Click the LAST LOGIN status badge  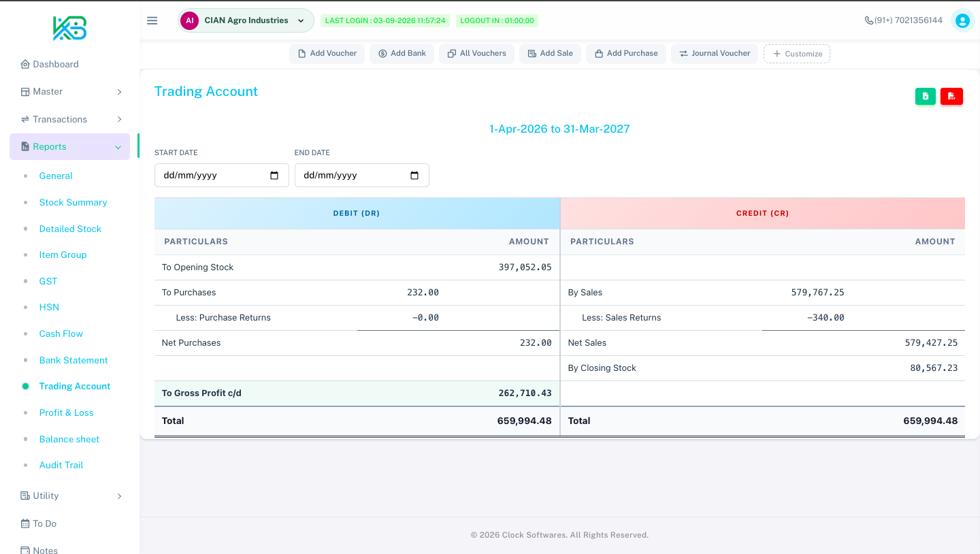[x=385, y=20]
